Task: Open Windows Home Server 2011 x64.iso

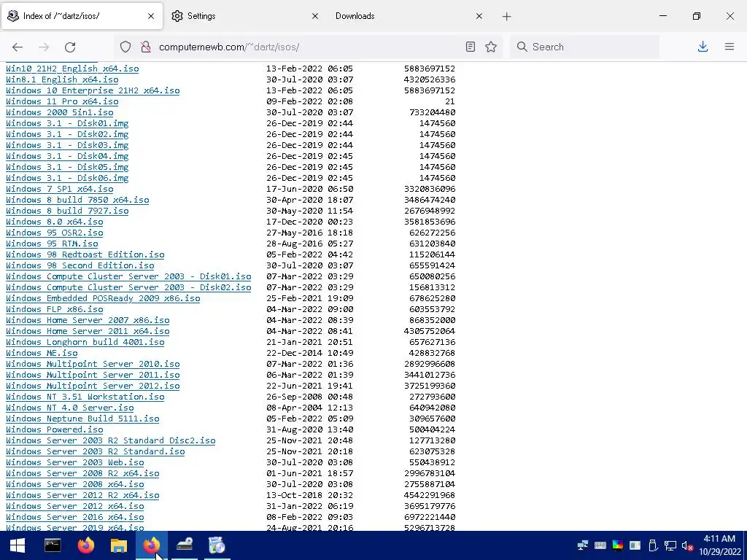Action: pos(88,332)
